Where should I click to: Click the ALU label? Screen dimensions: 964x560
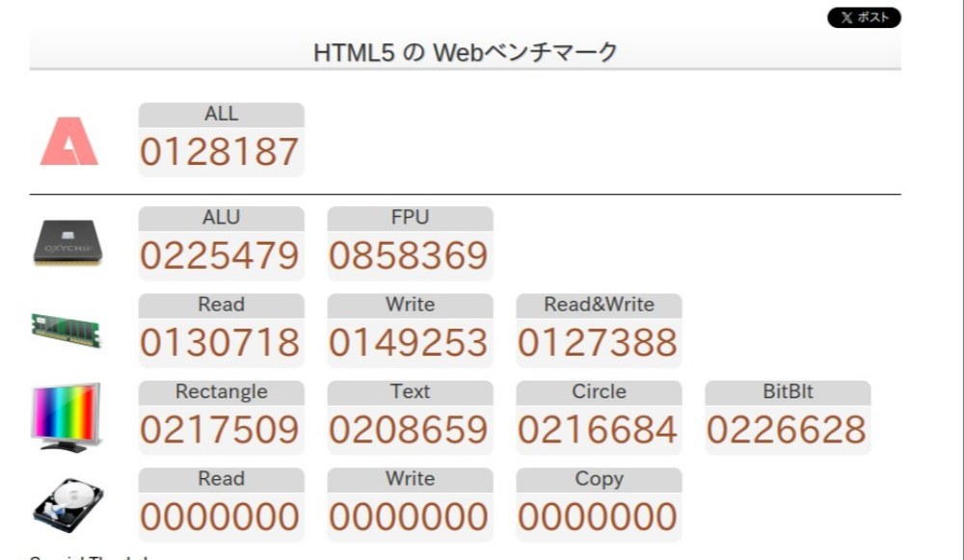222,218
